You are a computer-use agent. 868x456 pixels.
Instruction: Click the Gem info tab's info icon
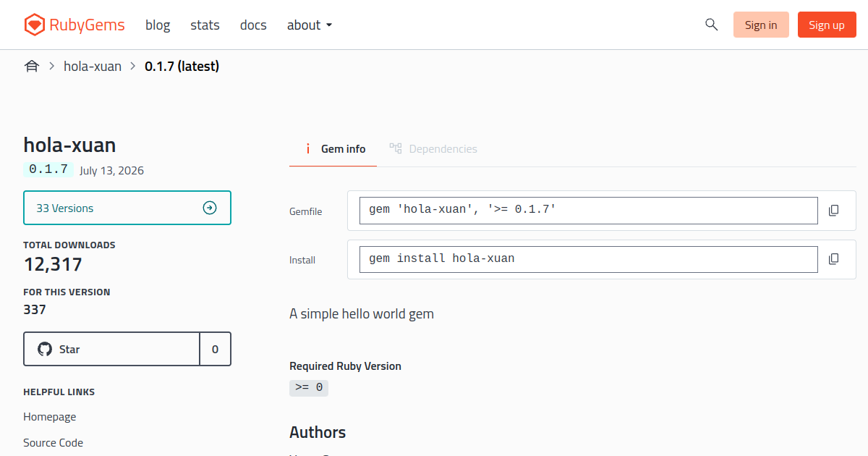(x=307, y=149)
